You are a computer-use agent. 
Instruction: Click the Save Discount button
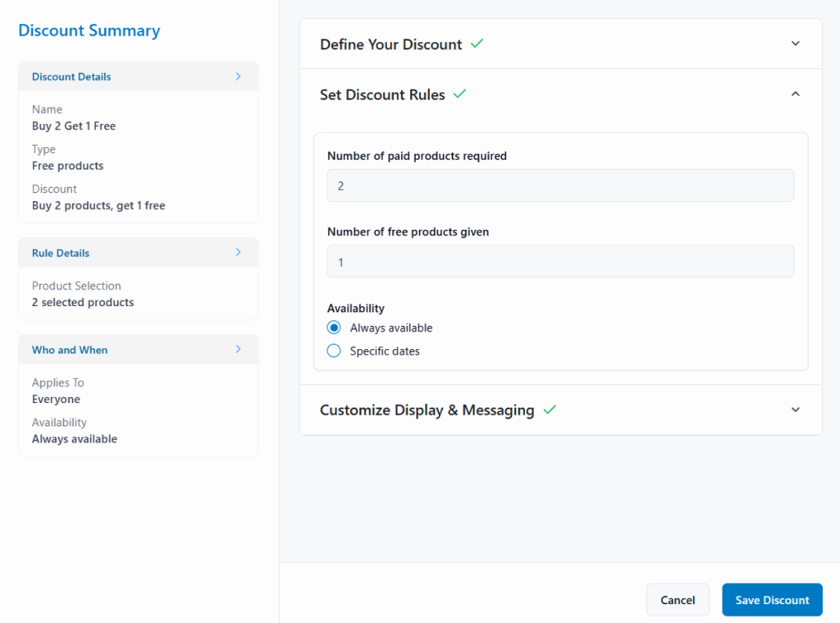tap(772, 600)
